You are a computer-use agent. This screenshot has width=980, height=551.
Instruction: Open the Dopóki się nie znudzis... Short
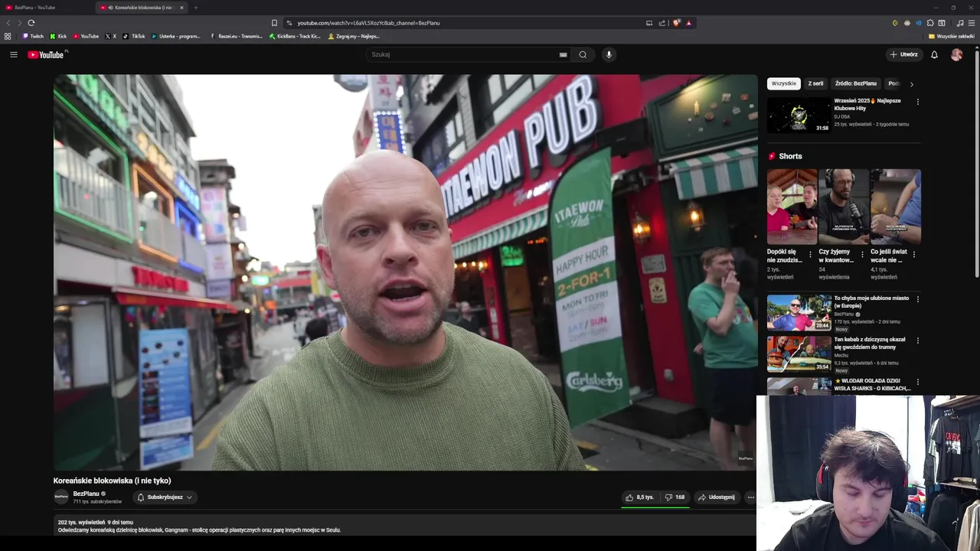tap(792, 207)
